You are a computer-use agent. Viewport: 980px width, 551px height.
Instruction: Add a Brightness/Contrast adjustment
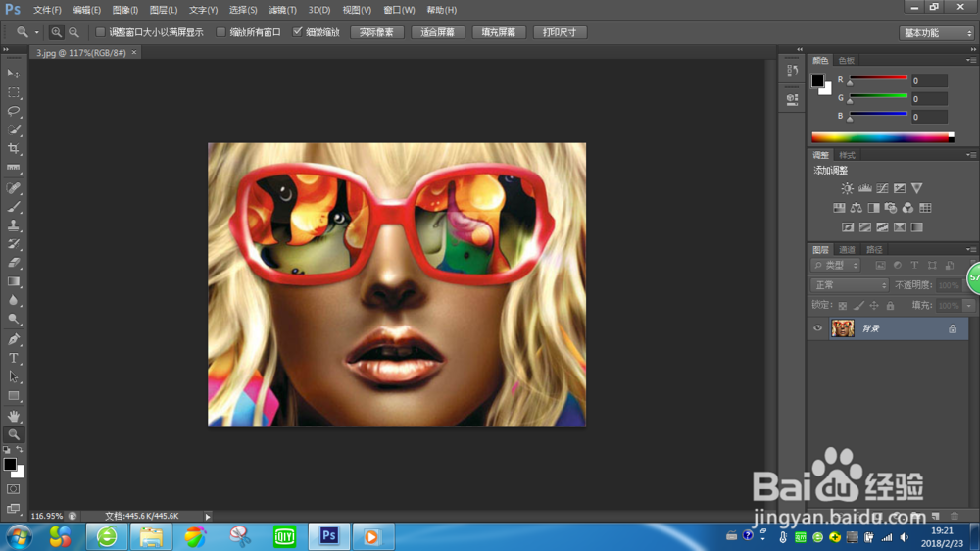tap(847, 188)
